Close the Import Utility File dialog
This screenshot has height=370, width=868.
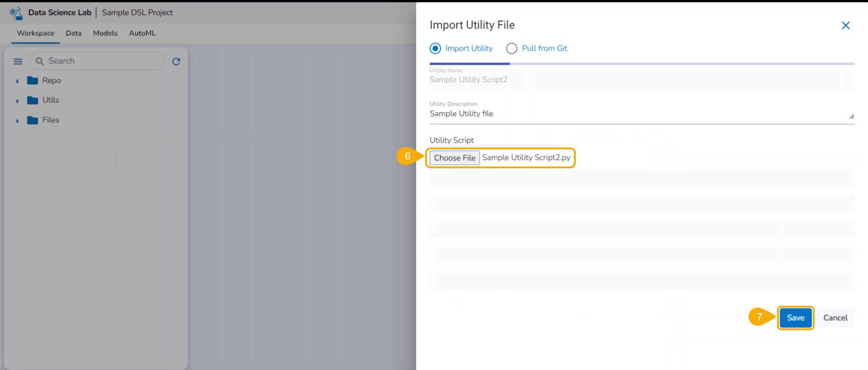(845, 25)
